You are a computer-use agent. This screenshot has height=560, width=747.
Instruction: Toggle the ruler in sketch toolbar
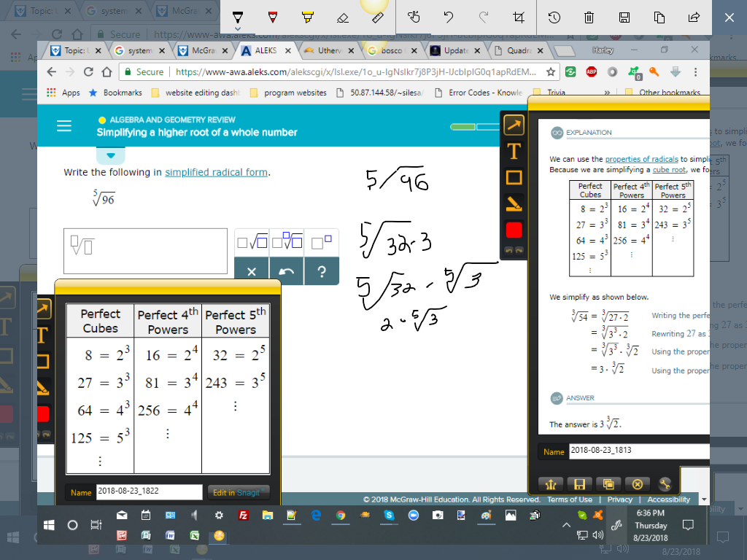378,17
